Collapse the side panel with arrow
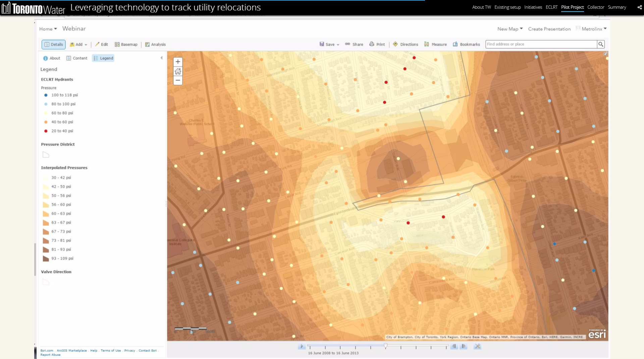The height and width of the screenshot is (359, 644). [x=162, y=58]
